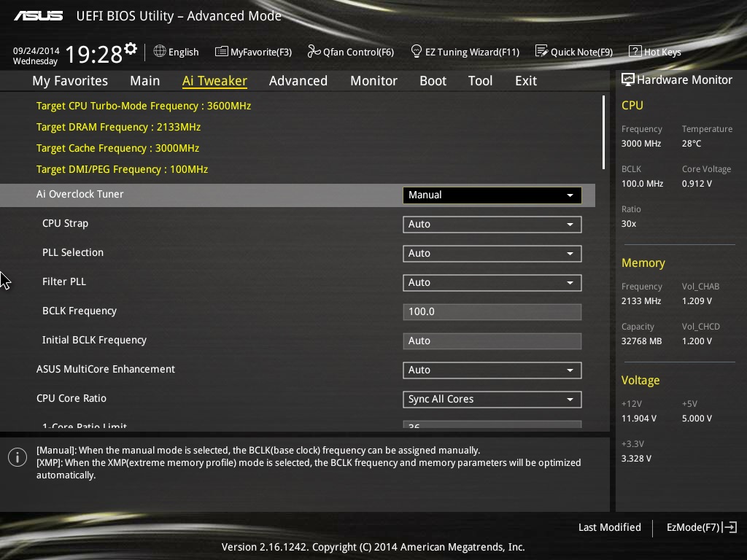Viewport: 747px width, 560px height.
Task: Click Vol_CHAB 1.209 V value
Action: [697, 301]
